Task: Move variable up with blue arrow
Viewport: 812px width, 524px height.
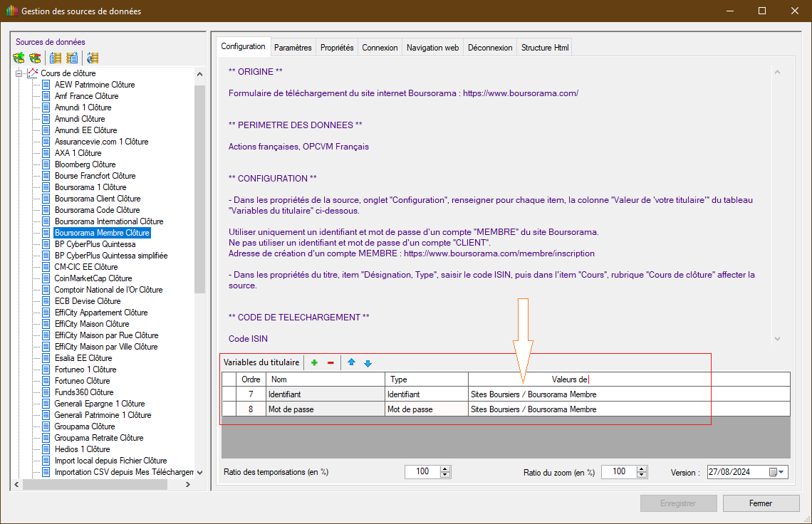Action: coord(351,363)
